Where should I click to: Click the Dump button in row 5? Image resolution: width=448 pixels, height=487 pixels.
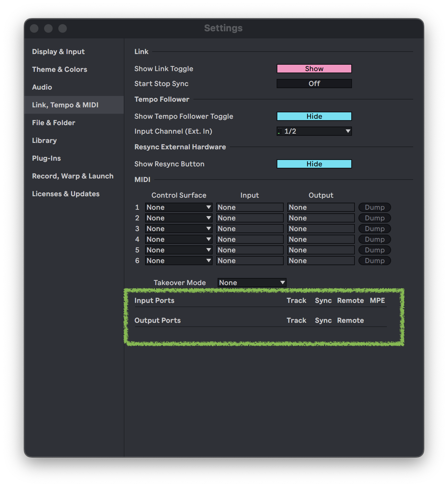375,250
